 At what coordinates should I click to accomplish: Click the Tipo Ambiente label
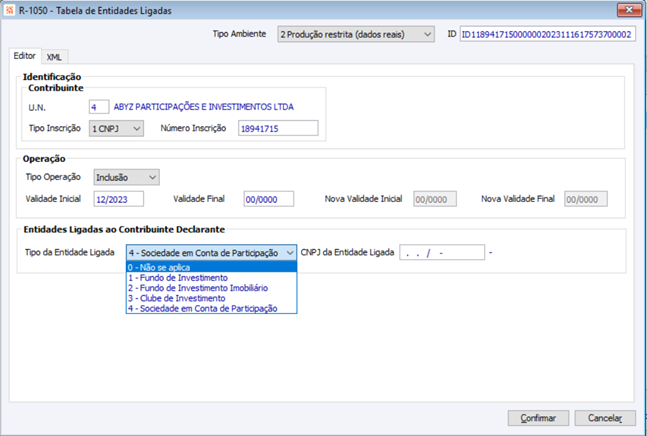pyautogui.click(x=239, y=34)
